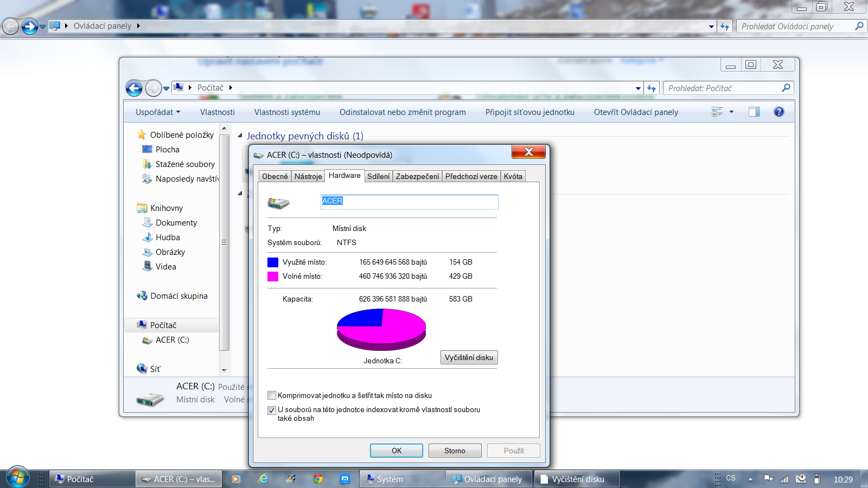Expand Počítač breadcrumb arrow
This screenshot has width=868, height=488.
click(231, 87)
